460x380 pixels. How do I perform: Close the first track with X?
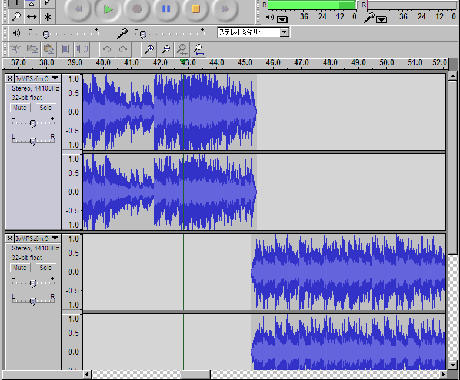point(10,78)
